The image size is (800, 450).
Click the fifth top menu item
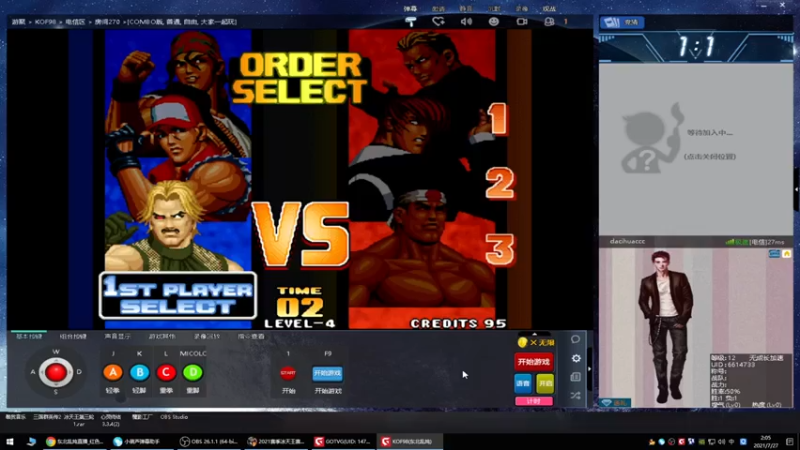(521, 9)
